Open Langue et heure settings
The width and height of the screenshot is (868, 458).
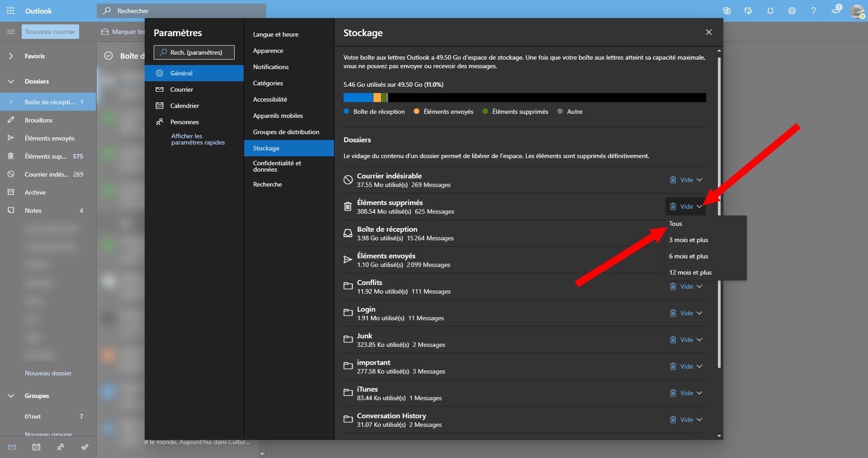point(289,34)
